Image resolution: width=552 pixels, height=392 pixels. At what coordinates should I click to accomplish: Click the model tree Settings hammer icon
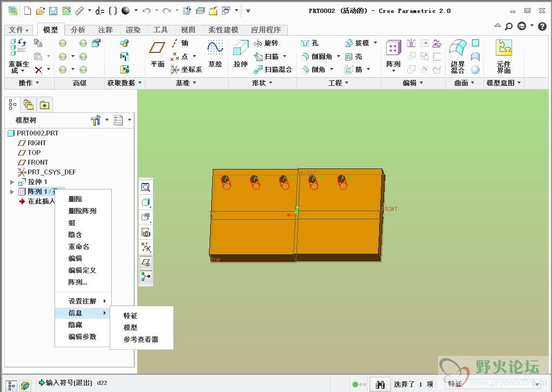tap(96, 120)
